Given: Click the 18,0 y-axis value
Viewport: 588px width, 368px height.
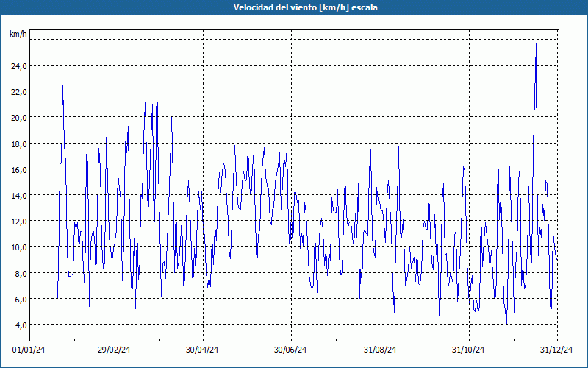Looking at the screenshot, I should click(19, 144).
